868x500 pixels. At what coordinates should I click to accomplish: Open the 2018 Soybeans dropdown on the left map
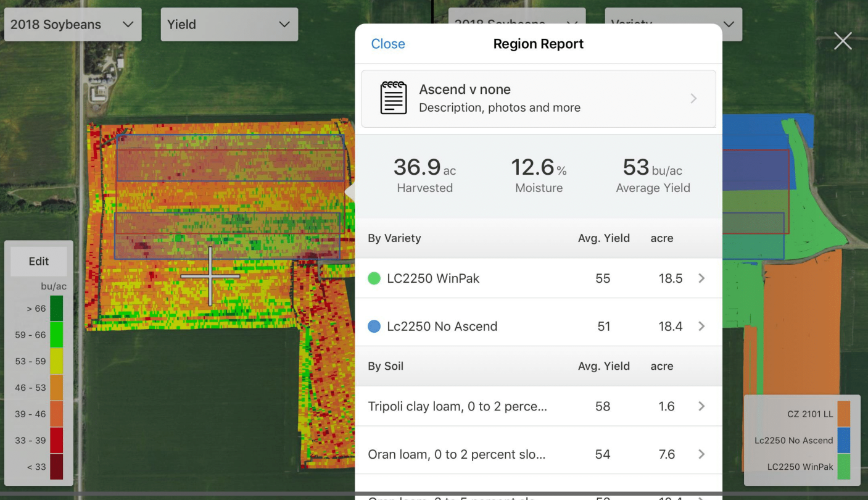click(73, 25)
